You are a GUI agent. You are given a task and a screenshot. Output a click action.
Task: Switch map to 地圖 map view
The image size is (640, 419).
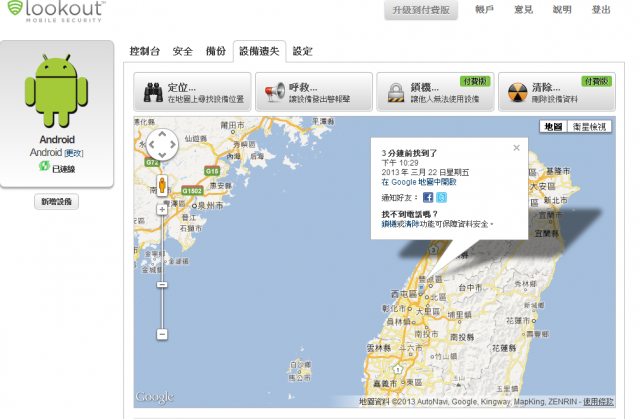point(553,127)
